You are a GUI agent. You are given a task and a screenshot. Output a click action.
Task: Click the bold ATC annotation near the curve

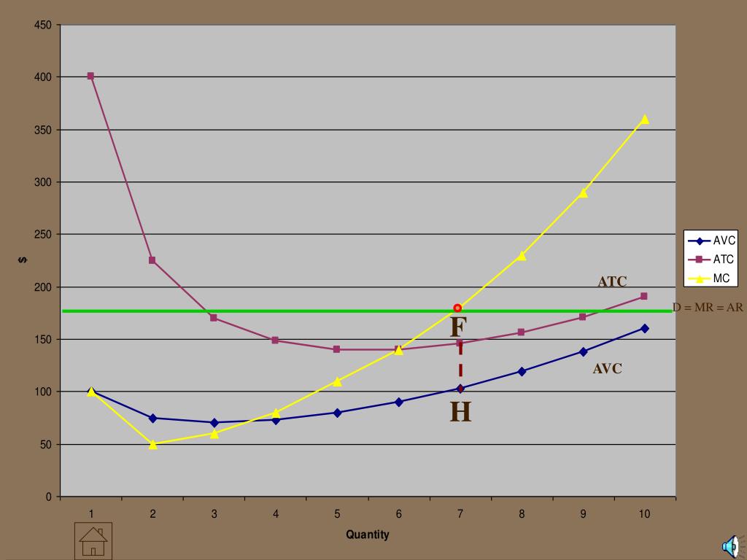pos(612,282)
